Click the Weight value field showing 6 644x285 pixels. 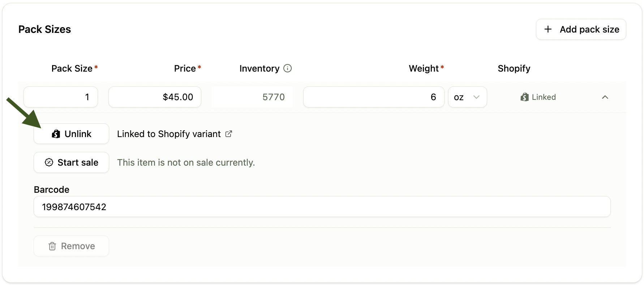pyautogui.click(x=374, y=97)
